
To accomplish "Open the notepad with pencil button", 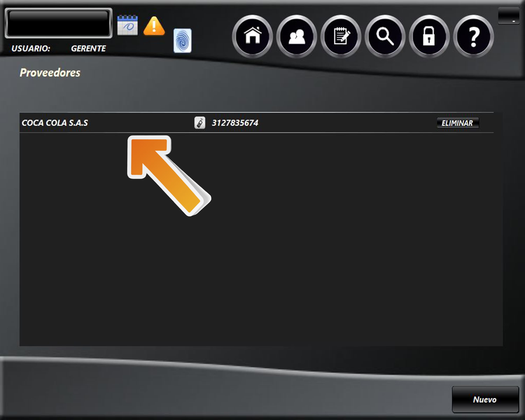I will (341, 37).
